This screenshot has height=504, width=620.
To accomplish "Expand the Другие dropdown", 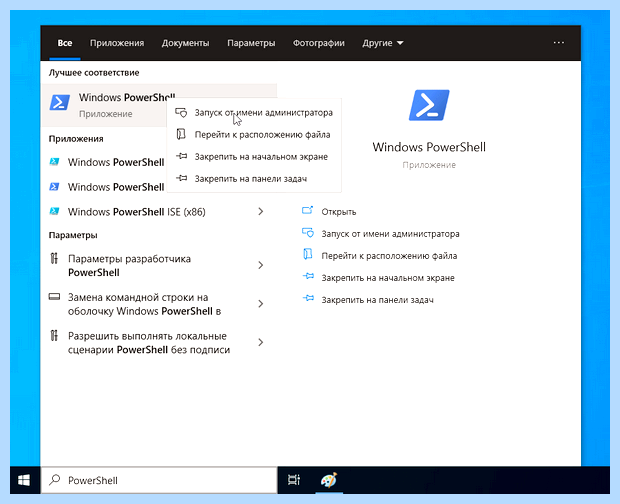I will [x=383, y=43].
